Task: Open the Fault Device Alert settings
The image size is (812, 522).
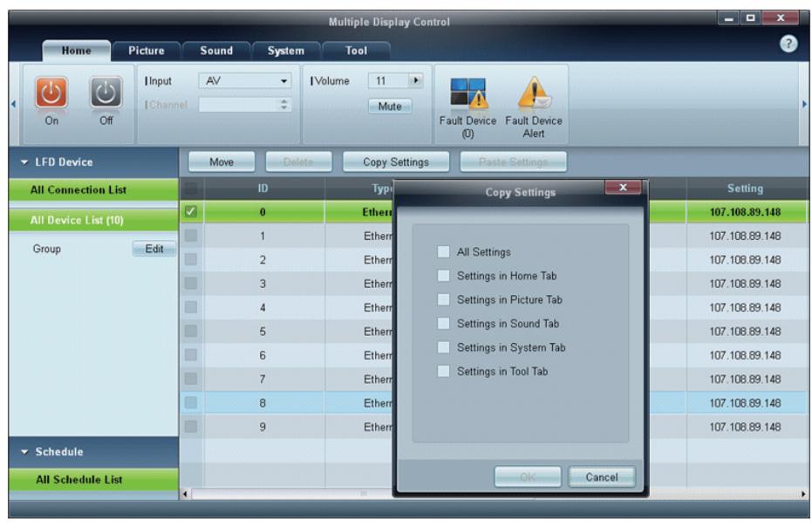Action: pos(534,108)
